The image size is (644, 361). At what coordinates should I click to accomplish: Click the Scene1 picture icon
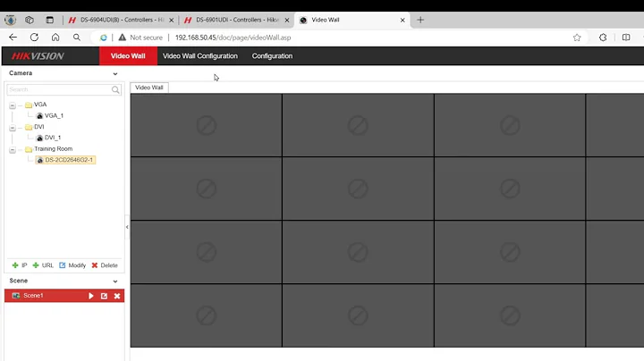[16, 296]
